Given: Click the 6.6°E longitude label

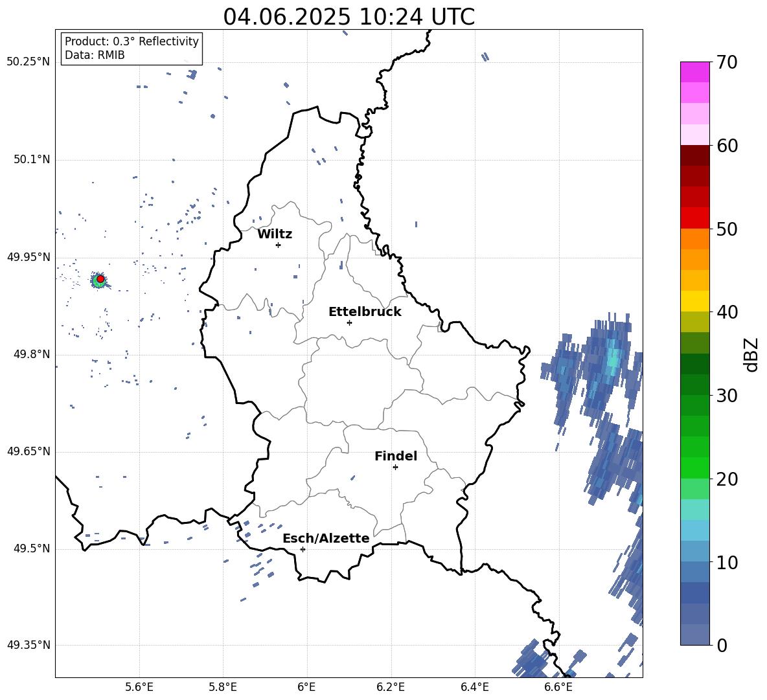Looking at the screenshot, I should (x=558, y=688).
